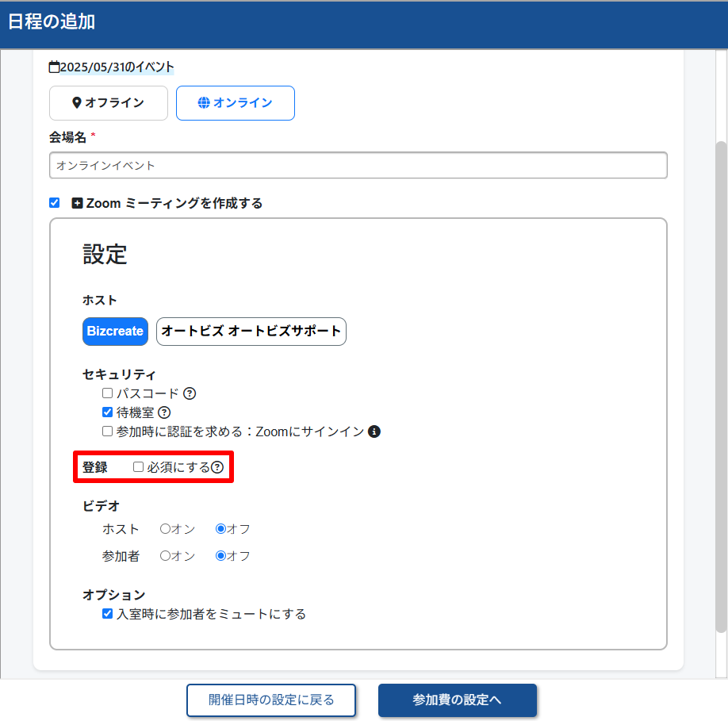Click help icon next to 必須にする
This screenshot has width=728, height=721.
click(x=217, y=467)
